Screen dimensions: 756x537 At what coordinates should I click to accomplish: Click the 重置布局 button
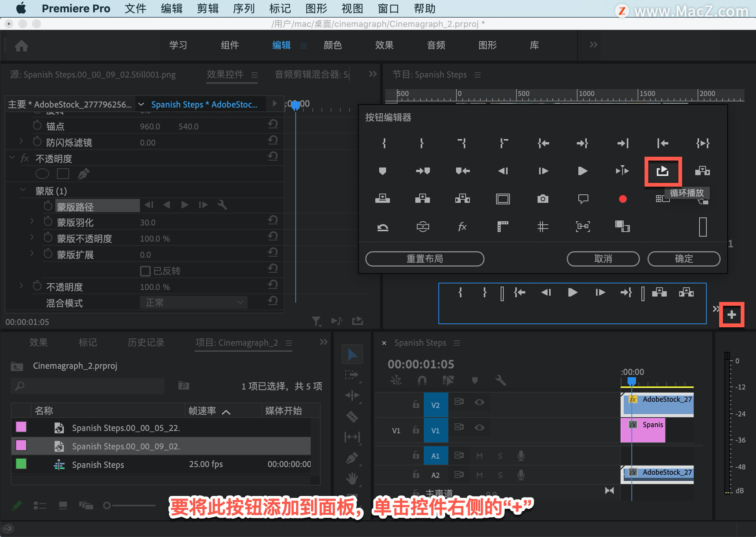[x=424, y=259]
